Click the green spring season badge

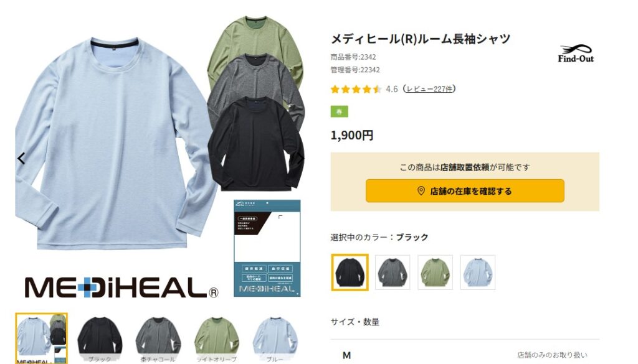point(340,111)
